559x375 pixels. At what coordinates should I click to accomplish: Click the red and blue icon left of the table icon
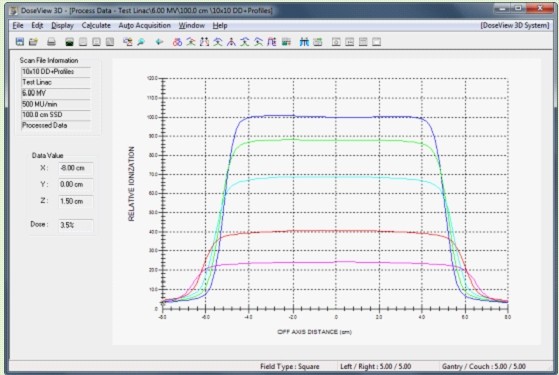tap(272, 42)
